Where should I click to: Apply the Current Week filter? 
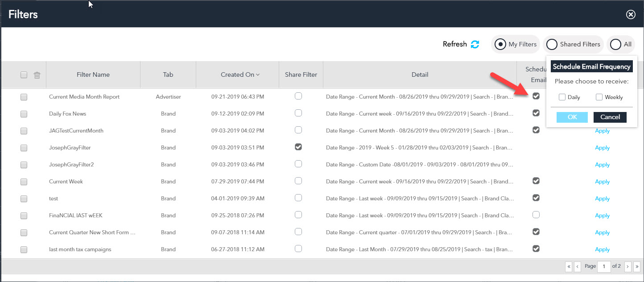click(602, 182)
